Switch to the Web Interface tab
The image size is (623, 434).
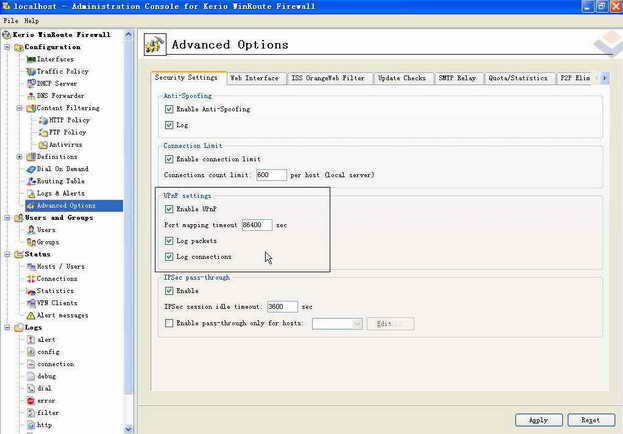pos(254,78)
